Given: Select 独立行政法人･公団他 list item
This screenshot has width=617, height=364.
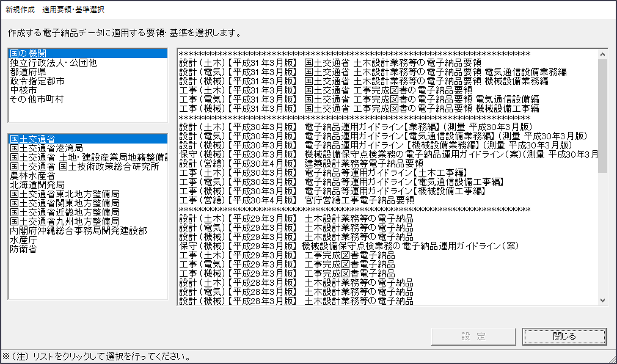Looking at the screenshot, I should coord(88,62).
